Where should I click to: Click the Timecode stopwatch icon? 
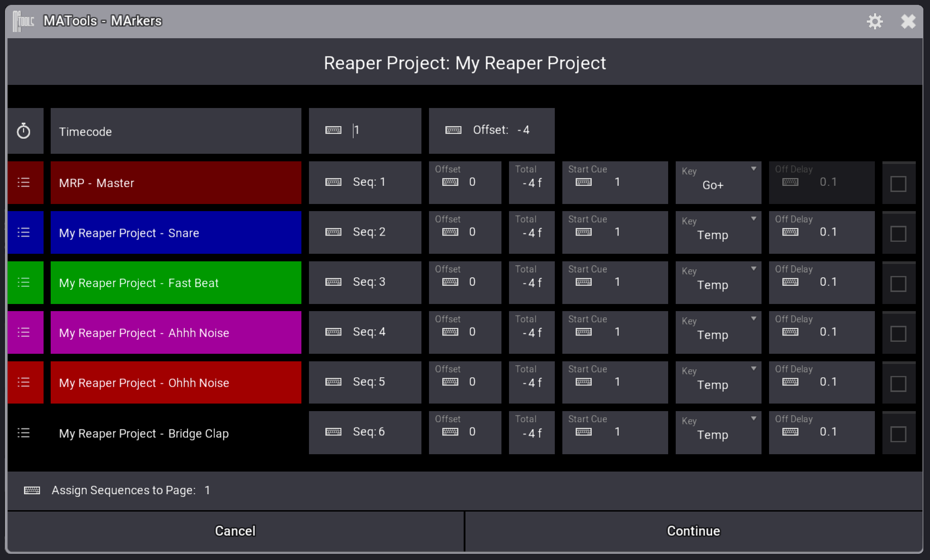point(24,131)
